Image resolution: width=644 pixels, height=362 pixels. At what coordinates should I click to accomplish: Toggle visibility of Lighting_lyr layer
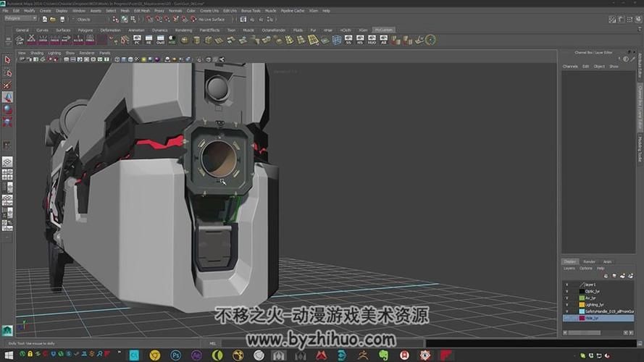pos(566,304)
